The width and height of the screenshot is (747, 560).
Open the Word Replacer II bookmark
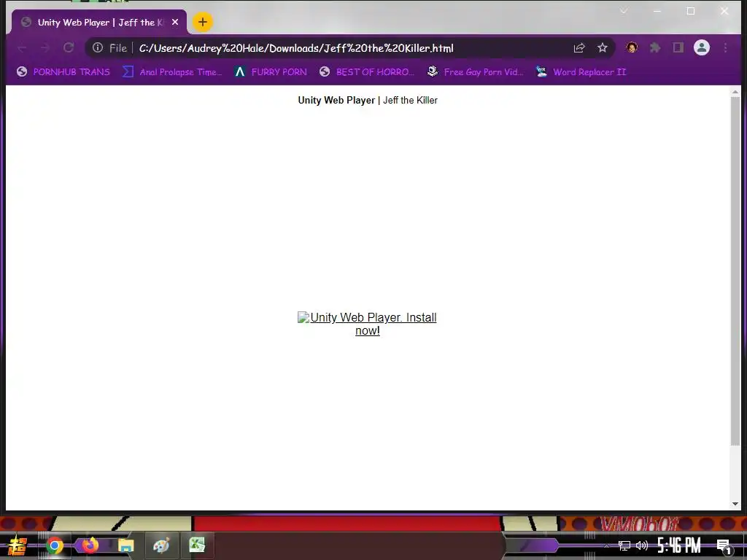581,72
